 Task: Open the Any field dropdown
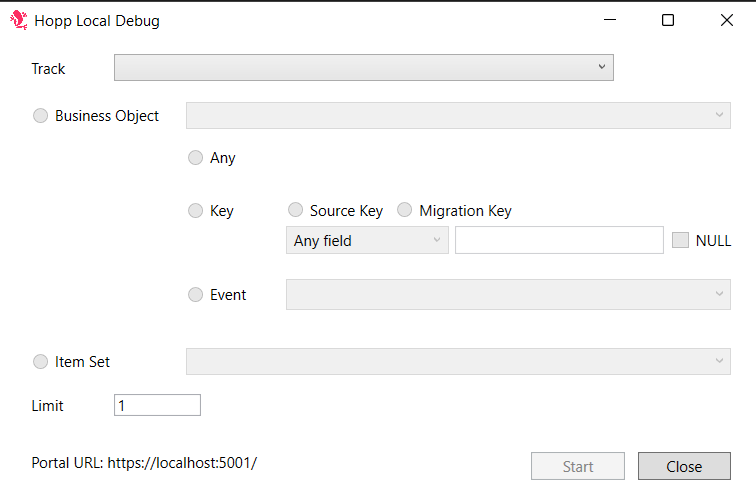coord(367,240)
